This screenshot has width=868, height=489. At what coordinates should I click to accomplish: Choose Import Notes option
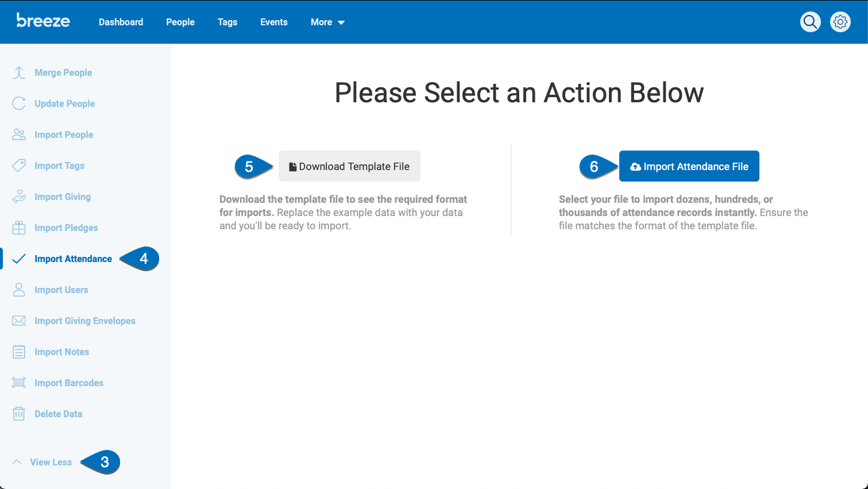(x=61, y=352)
